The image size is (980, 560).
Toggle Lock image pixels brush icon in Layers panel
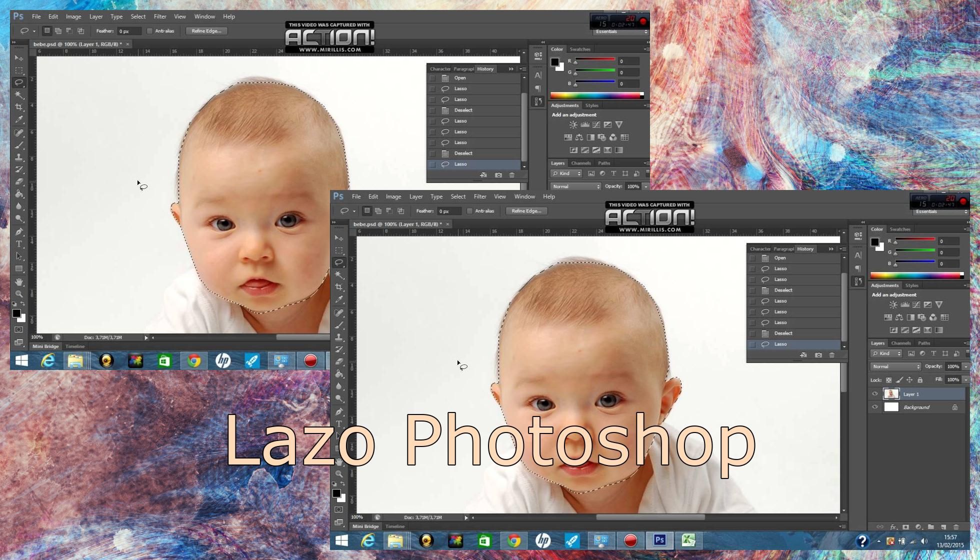899,380
